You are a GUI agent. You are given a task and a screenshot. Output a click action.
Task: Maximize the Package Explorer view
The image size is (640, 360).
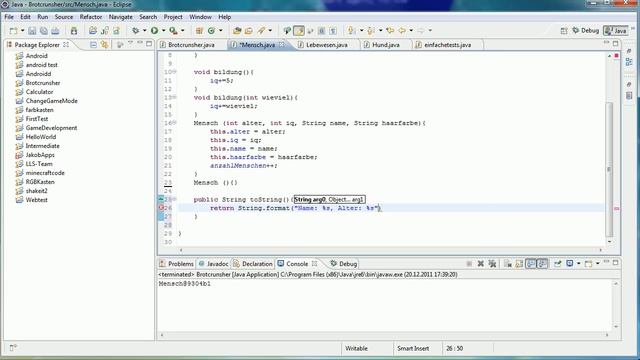coord(149,43)
